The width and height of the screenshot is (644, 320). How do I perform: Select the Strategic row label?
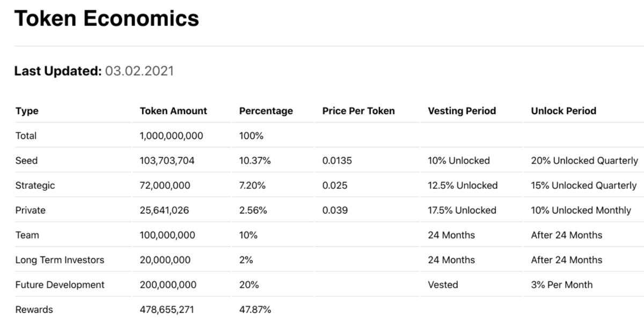coord(35,185)
